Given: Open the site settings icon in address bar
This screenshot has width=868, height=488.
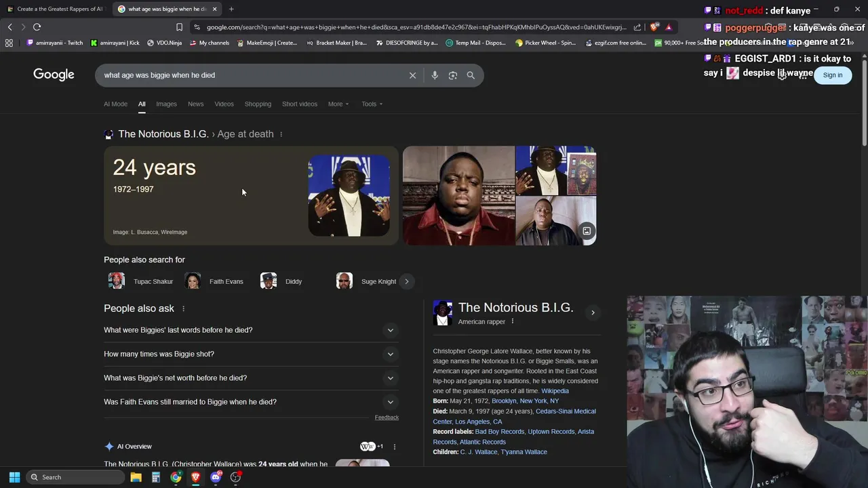Looking at the screenshot, I should (x=197, y=27).
